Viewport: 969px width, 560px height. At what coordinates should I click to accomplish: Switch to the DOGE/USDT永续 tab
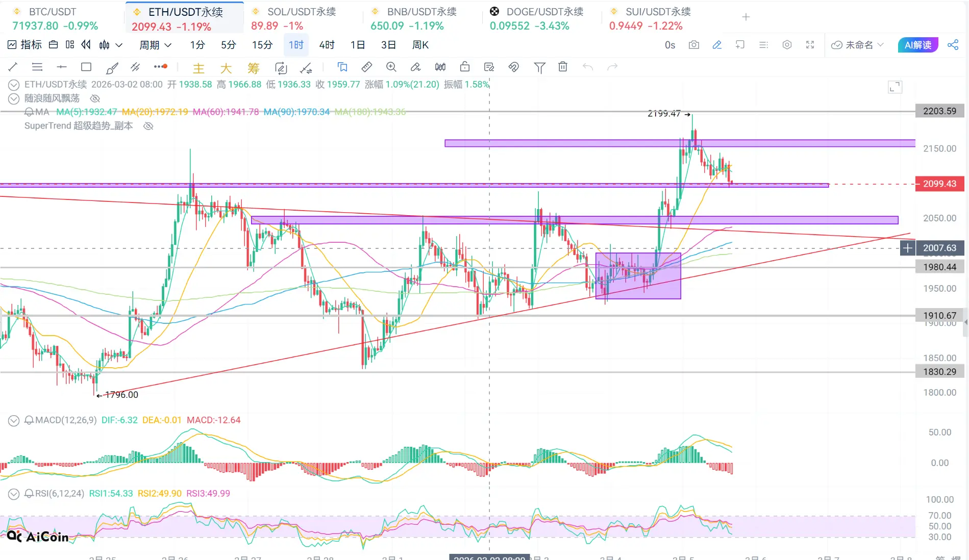[x=541, y=18]
